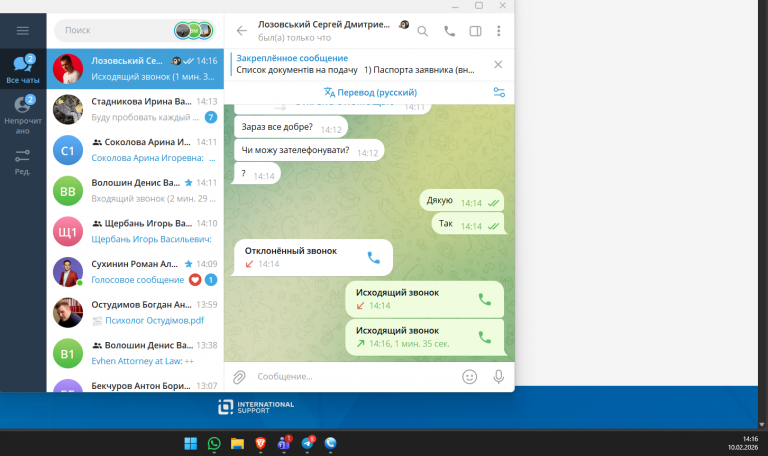
Task: Open chat with Волошин Денис incoming call
Action: point(135,191)
